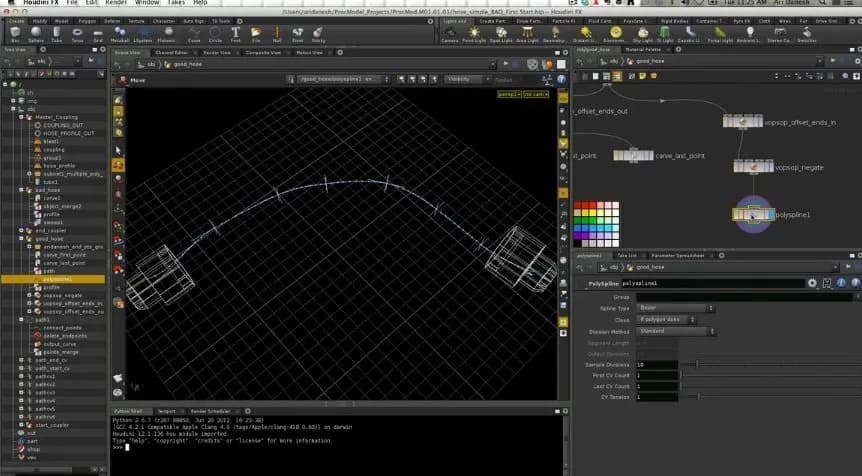
Task: Open the Takes menu in menu bar
Action: (x=176, y=3)
